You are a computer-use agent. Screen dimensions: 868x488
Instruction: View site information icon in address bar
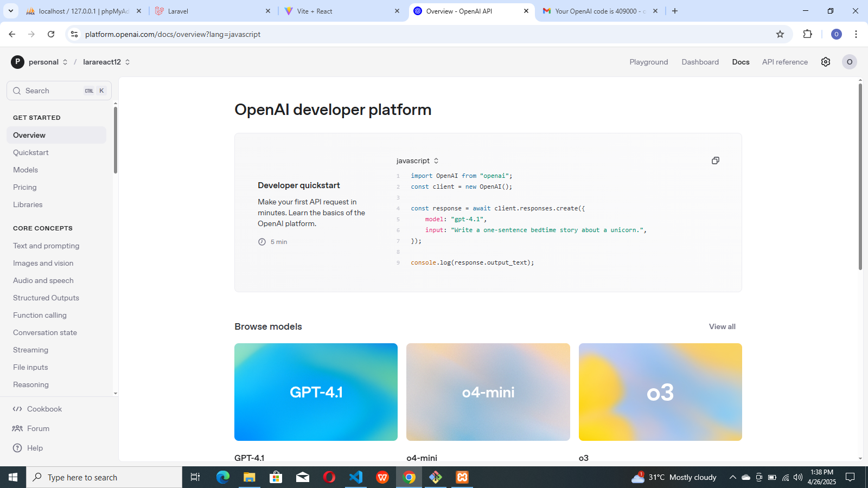[74, 34]
